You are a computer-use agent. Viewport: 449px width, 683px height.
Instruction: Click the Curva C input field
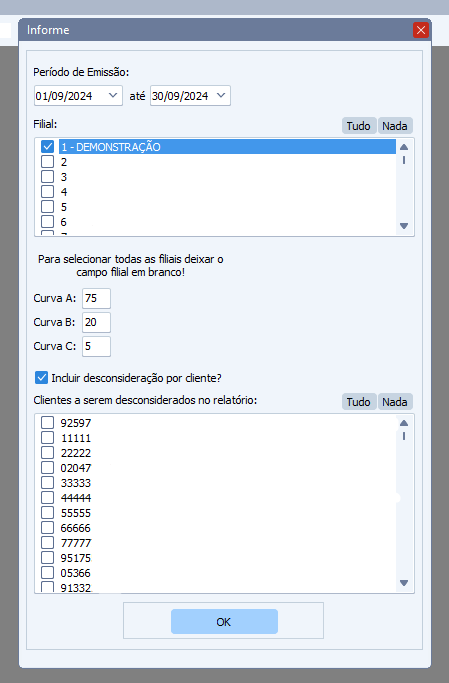(x=96, y=346)
